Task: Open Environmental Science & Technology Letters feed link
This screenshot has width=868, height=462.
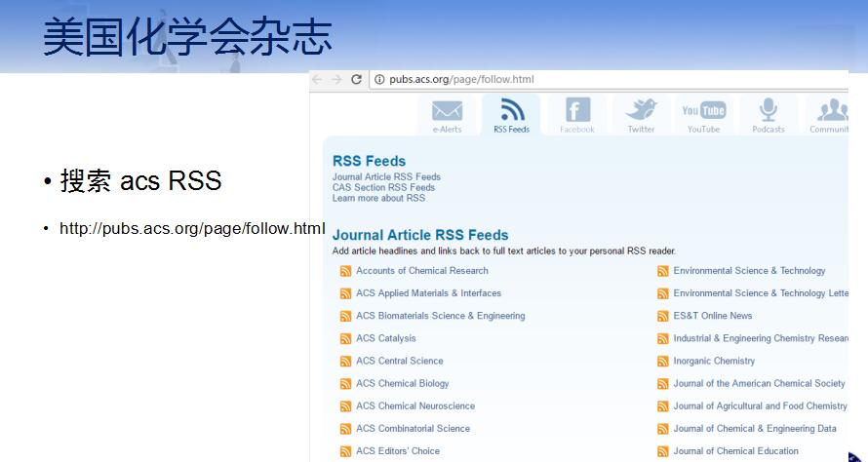Action: click(761, 293)
